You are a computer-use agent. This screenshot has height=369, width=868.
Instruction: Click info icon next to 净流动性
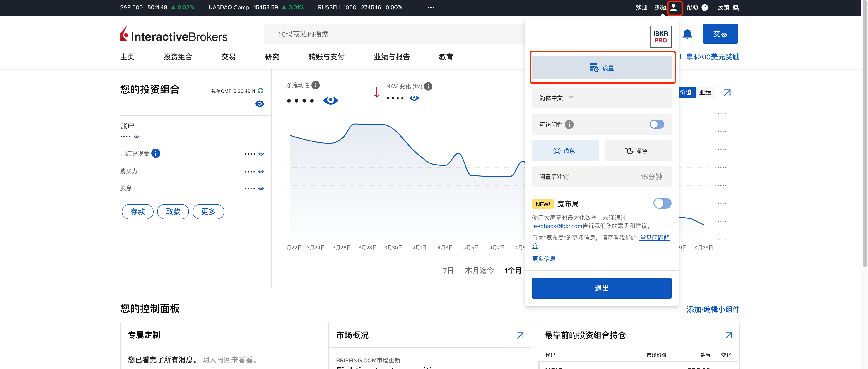point(315,85)
